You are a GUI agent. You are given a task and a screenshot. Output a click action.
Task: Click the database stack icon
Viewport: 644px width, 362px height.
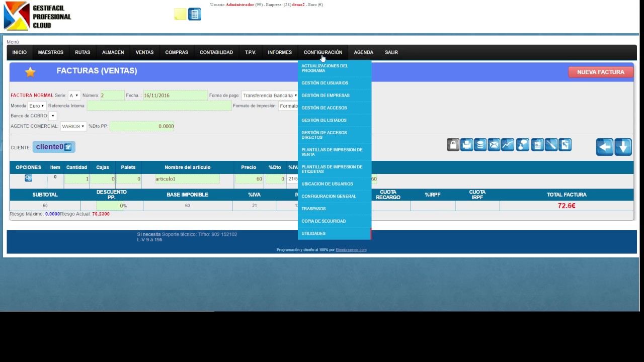[480, 145]
